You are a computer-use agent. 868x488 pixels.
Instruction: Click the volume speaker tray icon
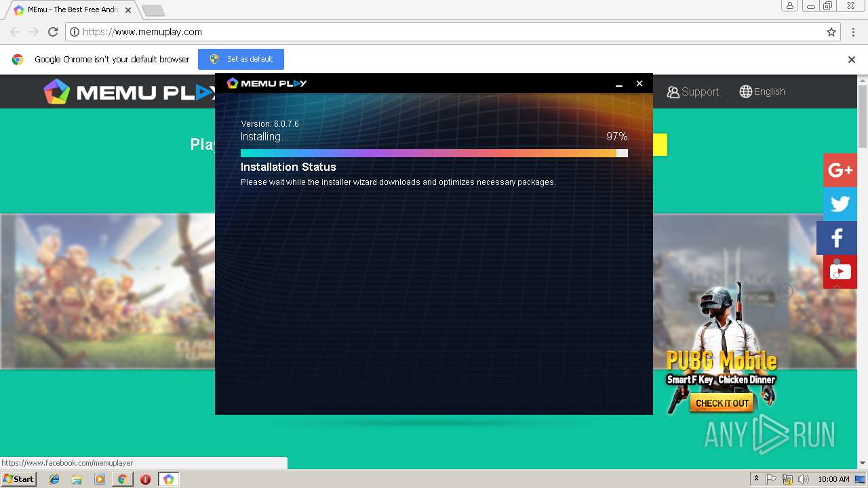click(804, 479)
